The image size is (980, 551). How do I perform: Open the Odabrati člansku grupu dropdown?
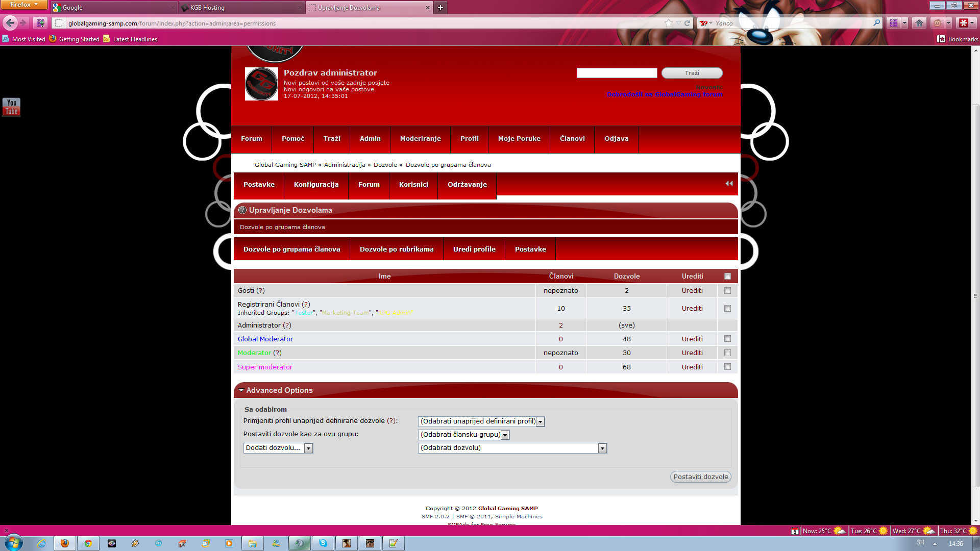point(463,435)
